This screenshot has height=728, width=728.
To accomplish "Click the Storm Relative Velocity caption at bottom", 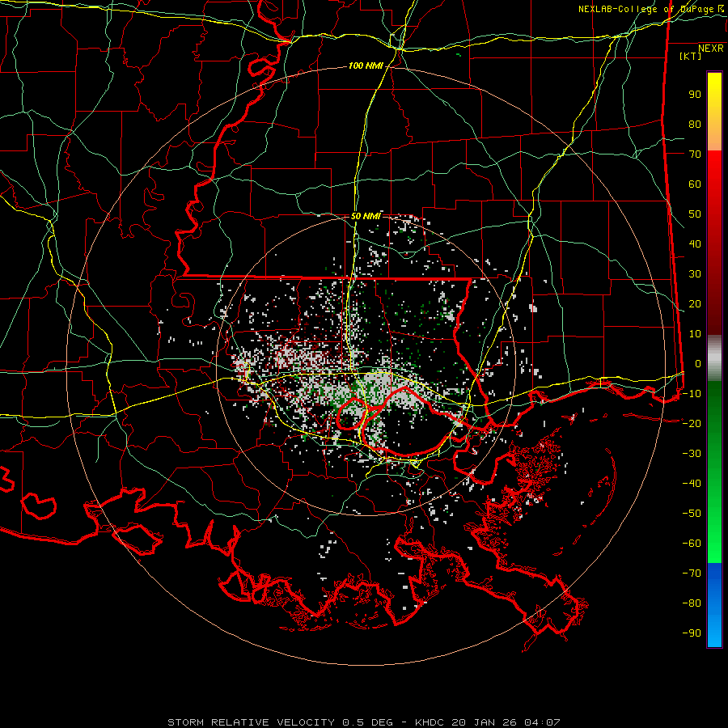I will [363, 722].
